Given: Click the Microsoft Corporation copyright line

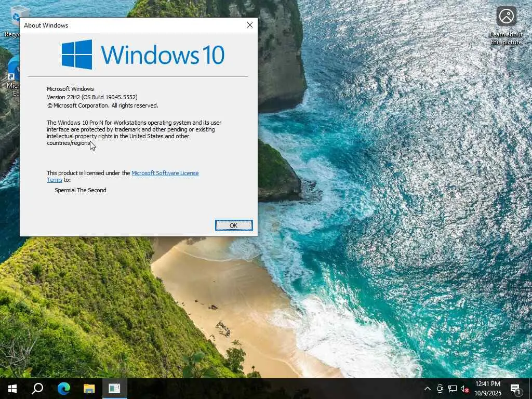Looking at the screenshot, I should click(102, 105).
